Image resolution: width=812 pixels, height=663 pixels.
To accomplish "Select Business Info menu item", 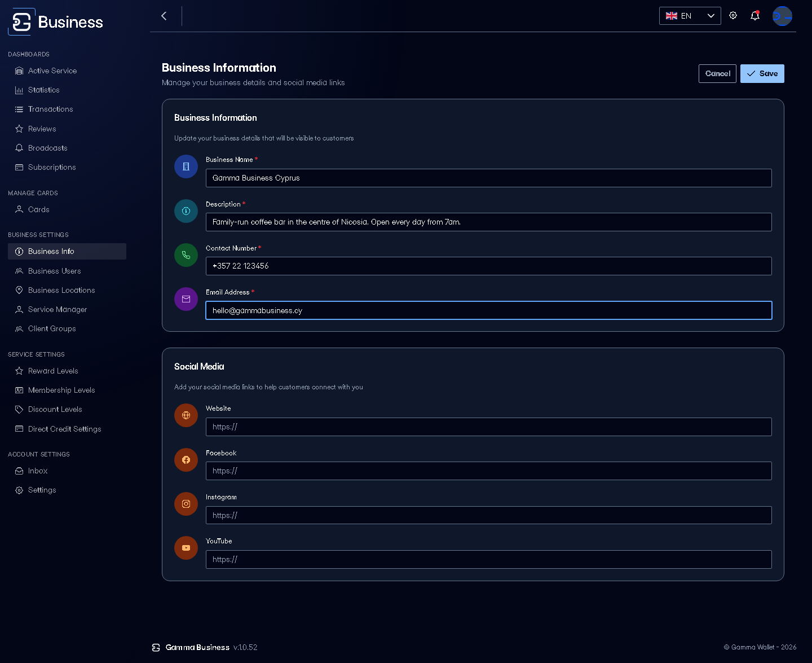I will pyautogui.click(x=67, y=252).
